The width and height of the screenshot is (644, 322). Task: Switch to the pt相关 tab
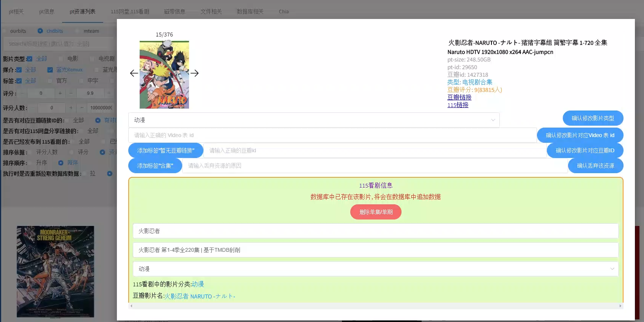click(x=16, y=11)
